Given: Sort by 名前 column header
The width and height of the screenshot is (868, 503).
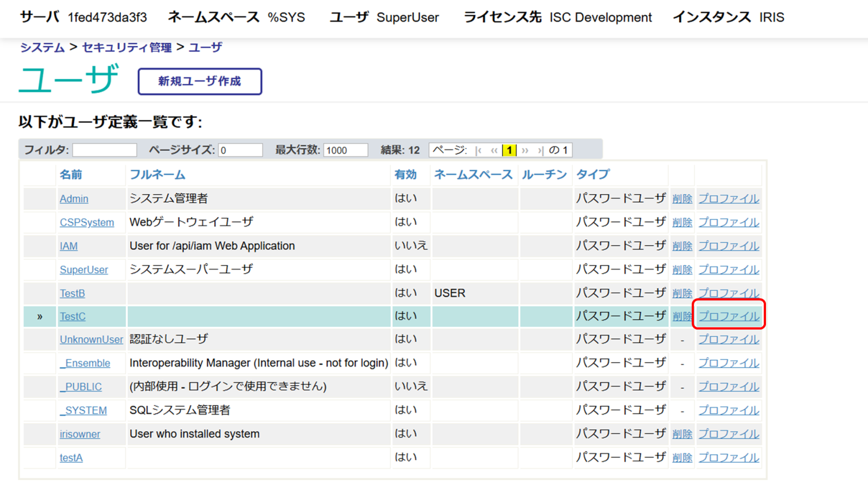Looking at the screenshot, I should pyautogui.click(x=71, y=175).
